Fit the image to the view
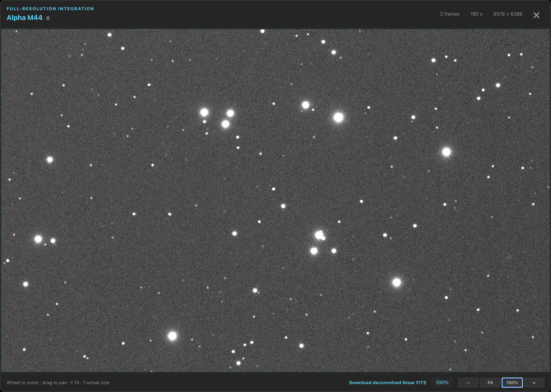Screen dimensions: 551x392 (x=490, y=383)
